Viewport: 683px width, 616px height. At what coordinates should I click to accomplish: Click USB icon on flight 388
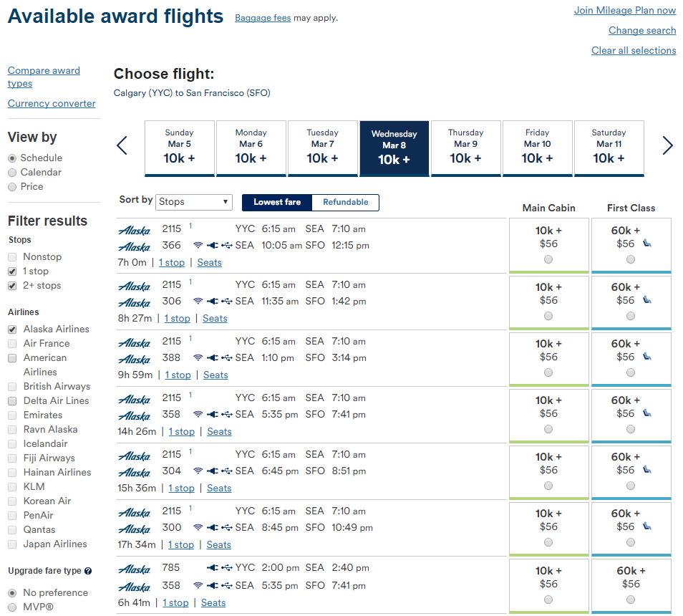click(x=226, y=357)
